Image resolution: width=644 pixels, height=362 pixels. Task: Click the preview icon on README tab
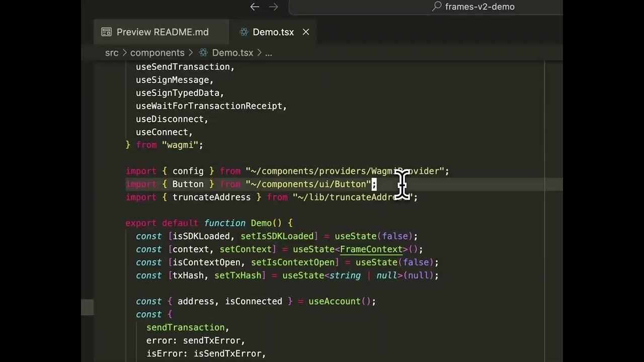tap(106, 32)
